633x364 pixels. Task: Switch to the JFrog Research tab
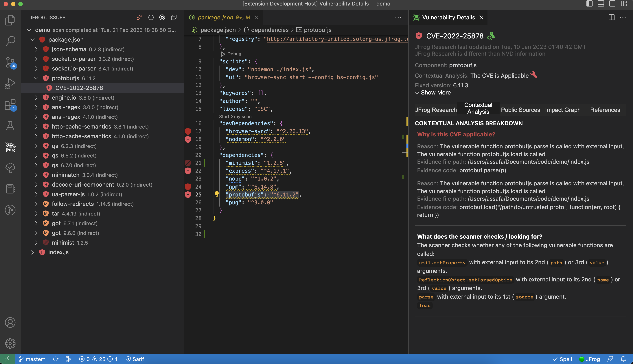tap(436, 110)
